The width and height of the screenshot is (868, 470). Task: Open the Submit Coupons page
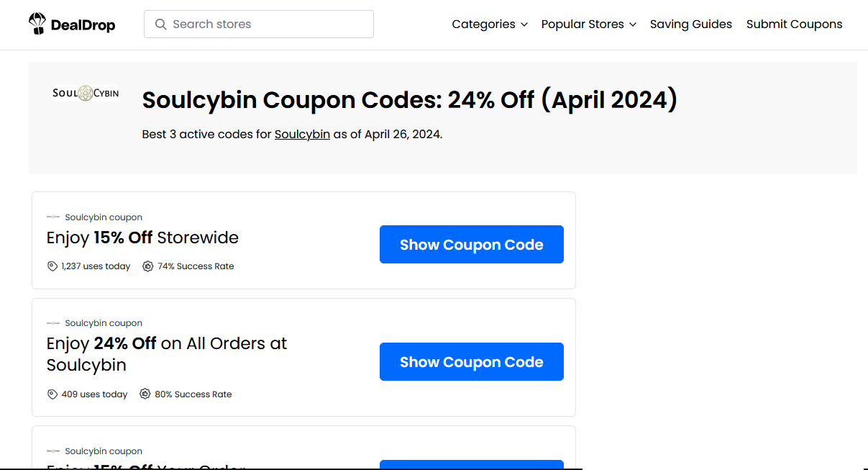point(795,24)
